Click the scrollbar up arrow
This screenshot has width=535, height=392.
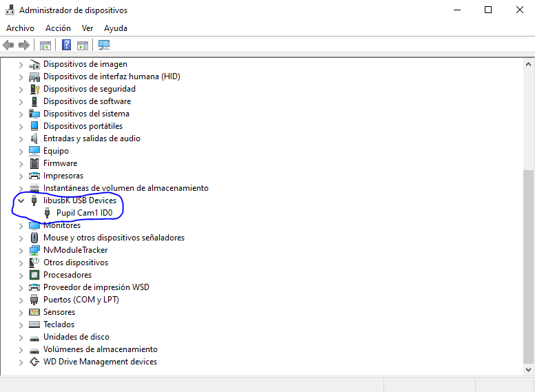(528, 64)
